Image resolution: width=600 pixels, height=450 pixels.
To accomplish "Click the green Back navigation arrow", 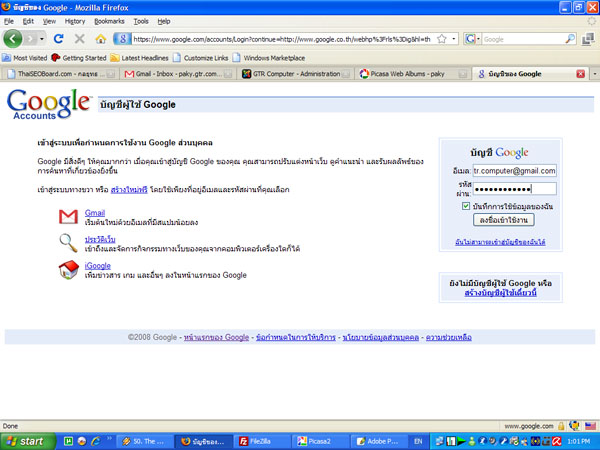I will 13,39.
